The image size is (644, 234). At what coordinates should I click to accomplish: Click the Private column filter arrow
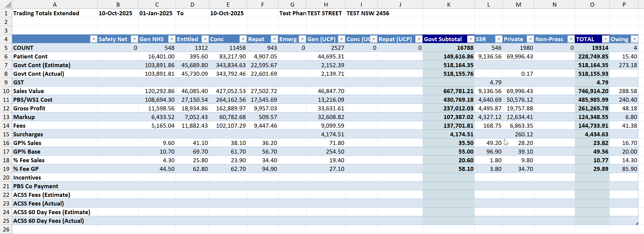530,39
